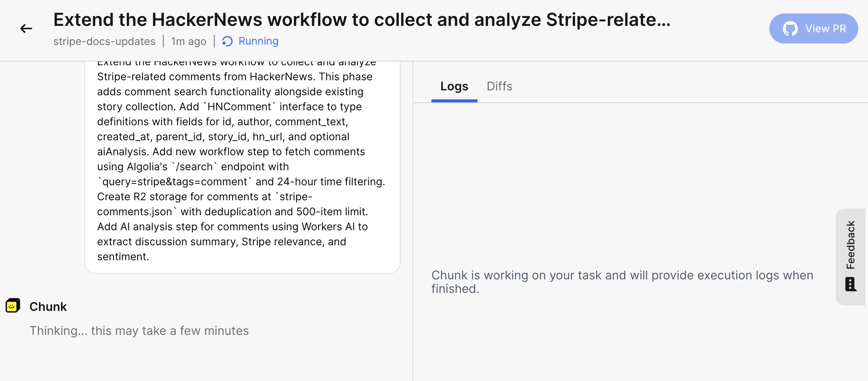Click the Running status label
Screen dimensions: 868x381
(258, 41)
